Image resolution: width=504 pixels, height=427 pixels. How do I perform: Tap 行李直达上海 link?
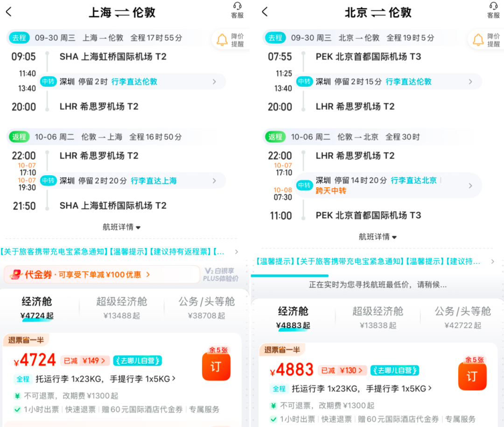(x=154, y=181)
